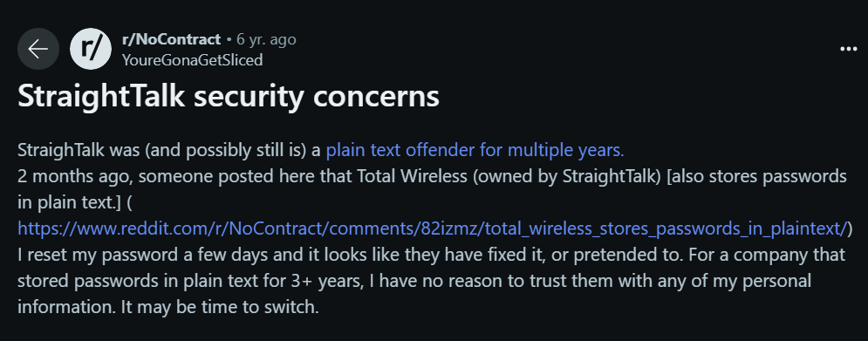The image size is (868, 341).
Task: Select the "StraightTalk security concerns" post title
Action: click(x=229, y=97)
